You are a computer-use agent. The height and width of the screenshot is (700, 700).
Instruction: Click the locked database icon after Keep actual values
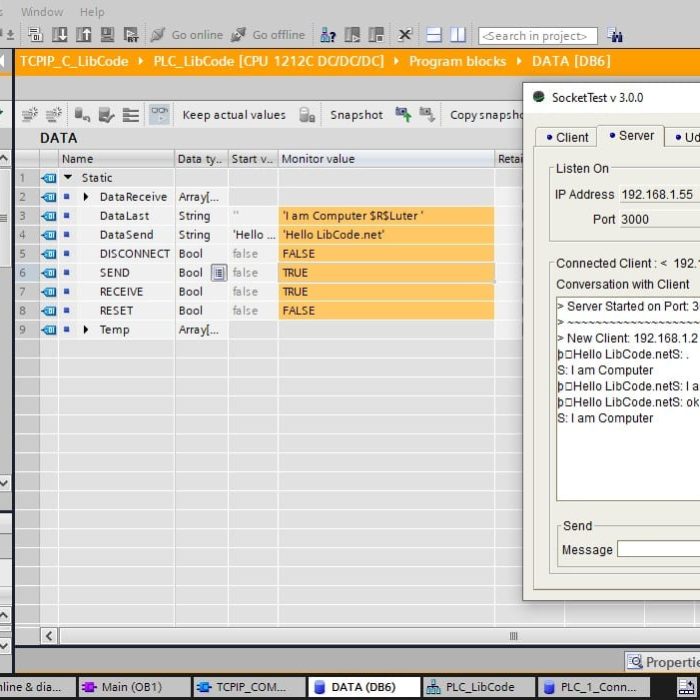(307, 115)
